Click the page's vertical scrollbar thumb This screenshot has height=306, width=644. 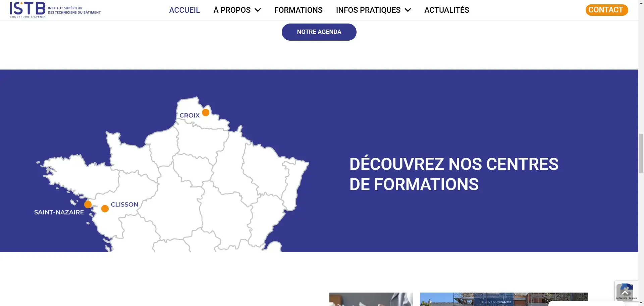(x=641, y=153)
